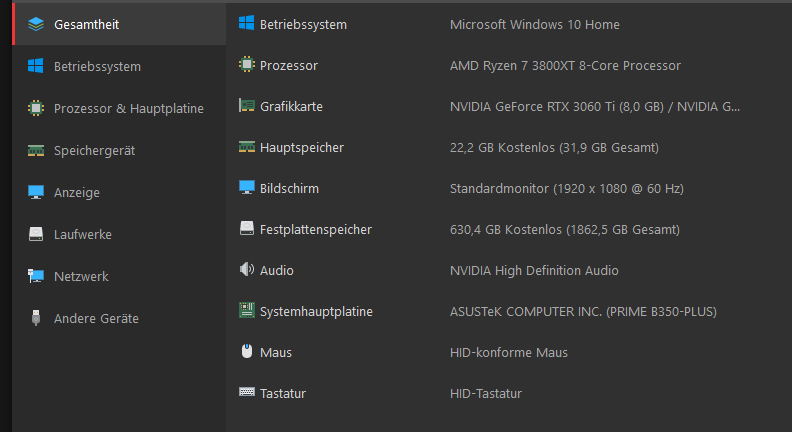Open the Laufwerke drive section
The height and width of the screenshot is (432, 792).
119,234
